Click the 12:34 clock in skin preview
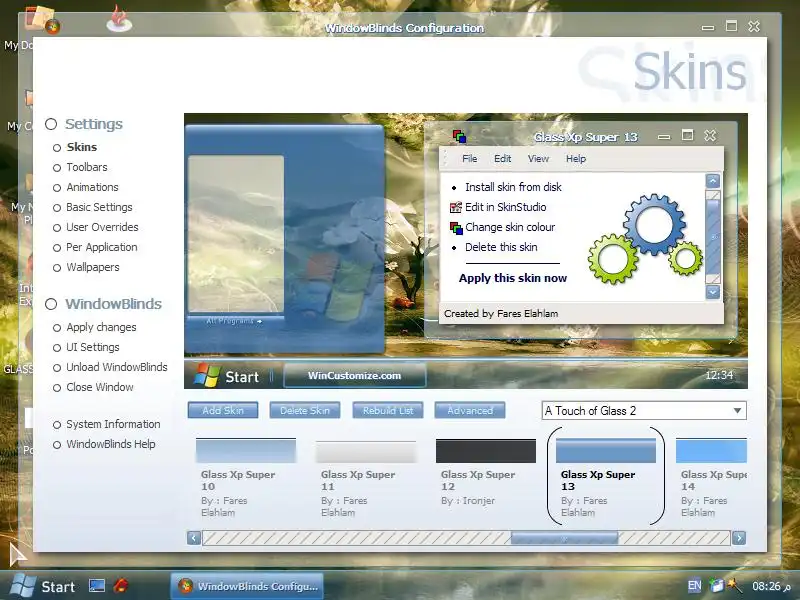The image size is (800, 600). tap(719, 375)
